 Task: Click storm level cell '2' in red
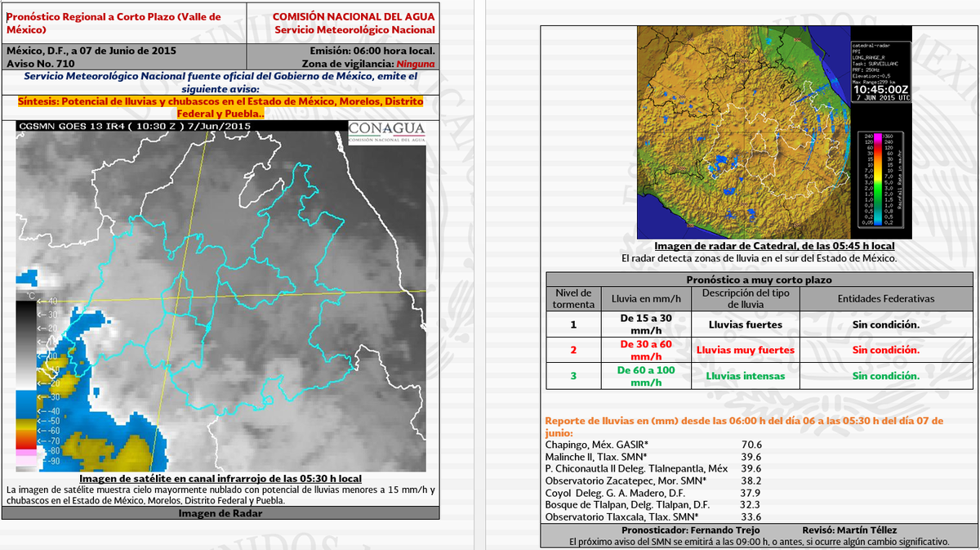[x=573, y=350]
